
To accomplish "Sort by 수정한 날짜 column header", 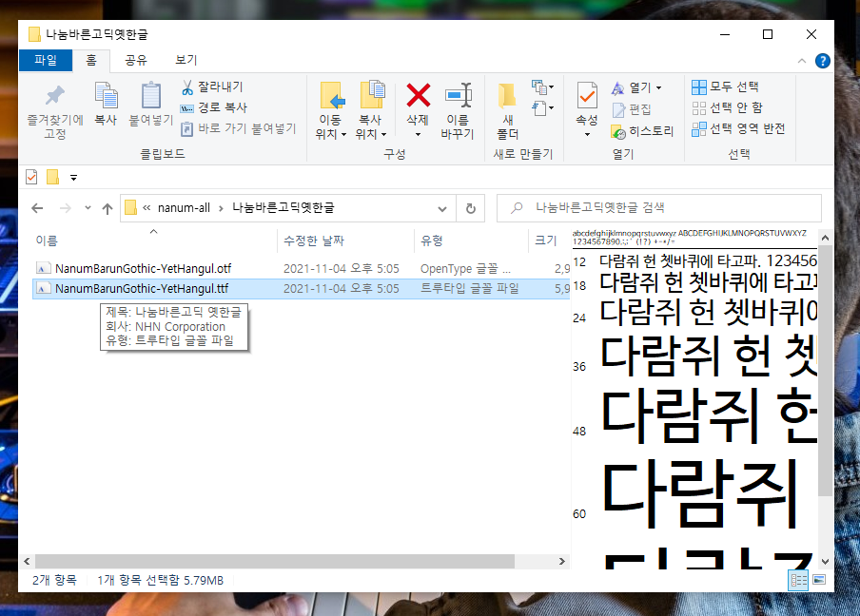I will (x=345, y=241).
